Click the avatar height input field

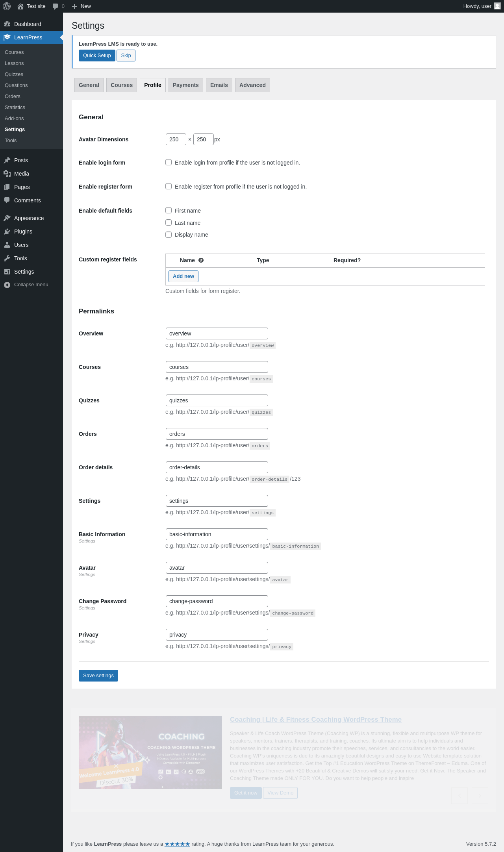(x=204, y=139)
